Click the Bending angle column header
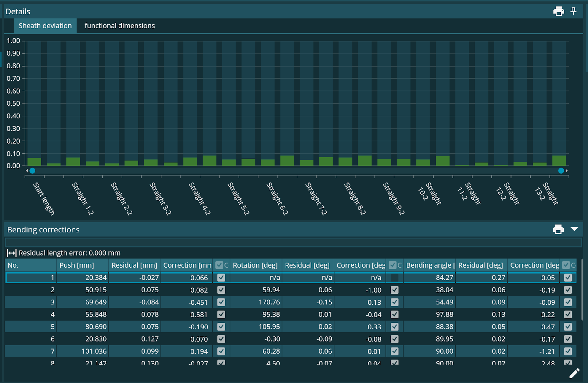The width and height of the screenshot is (588, 383). [429, 265]
